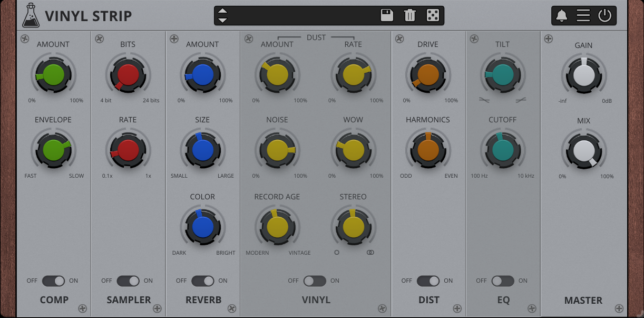This screenshot has width=644, height=318.
Task: Click the power bypass icon
Action: [x=604, y=15]
